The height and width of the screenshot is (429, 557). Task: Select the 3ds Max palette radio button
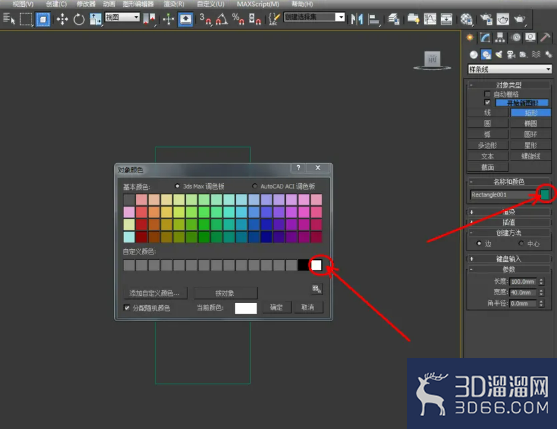click(177, 186)
